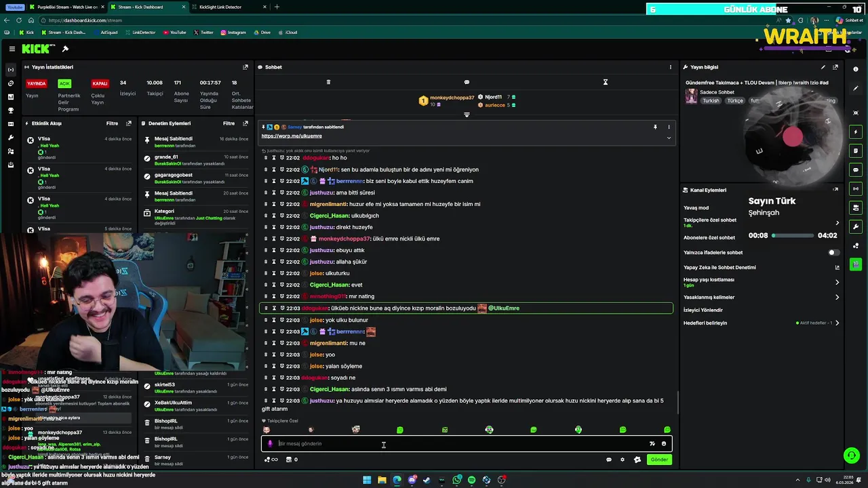Click the left sidebar stream broadcast icon
The image size is (868, 488).
click(10, 70)
